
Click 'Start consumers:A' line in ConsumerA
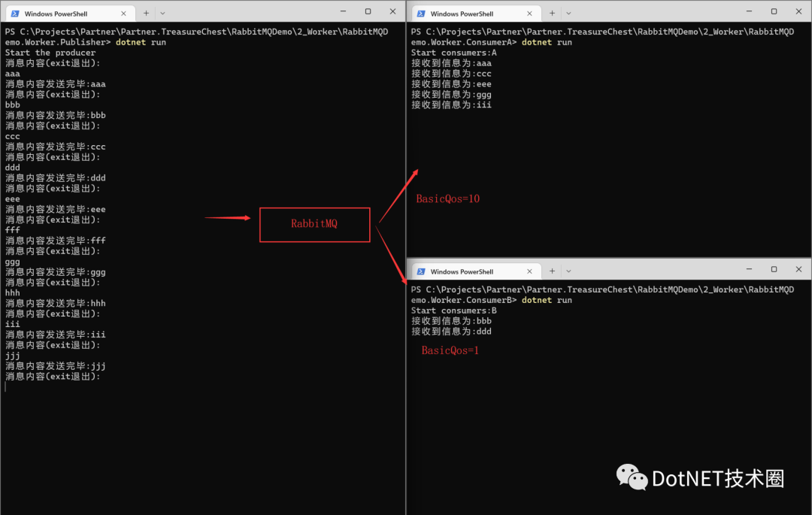click(x=453, y=53)
